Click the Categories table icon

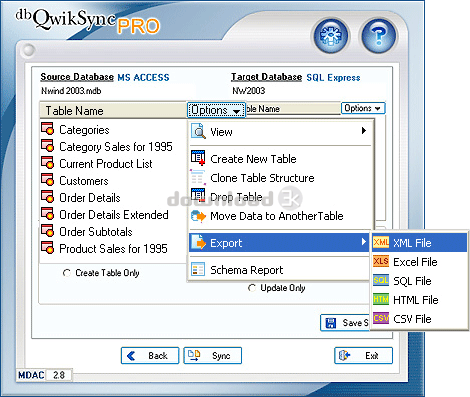click(x=47, y=129)
